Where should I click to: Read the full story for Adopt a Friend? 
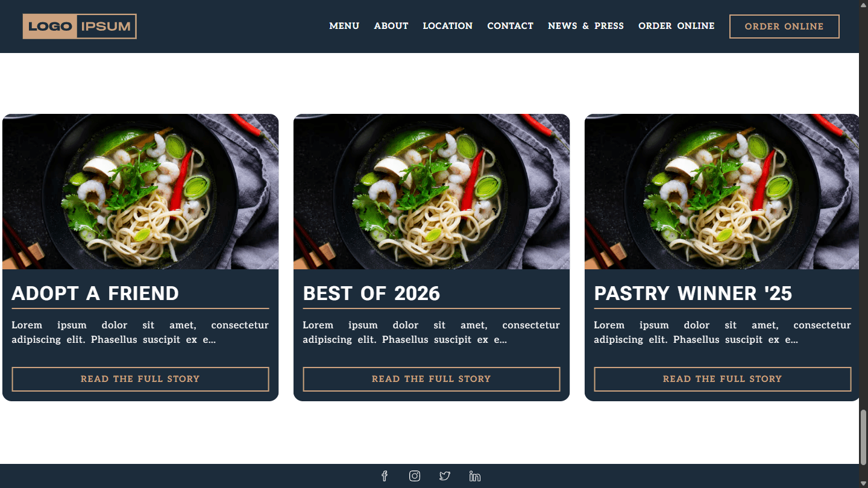(140, 379)
